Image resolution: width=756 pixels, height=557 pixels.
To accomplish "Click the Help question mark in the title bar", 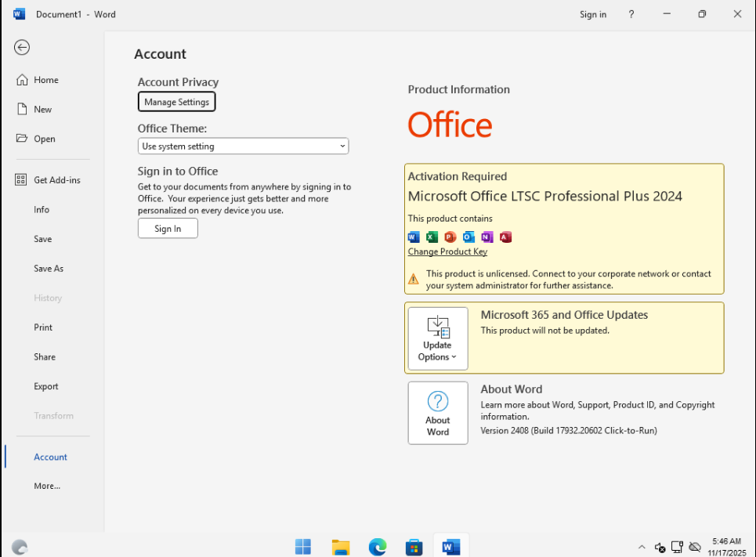I will pos(631,14).
